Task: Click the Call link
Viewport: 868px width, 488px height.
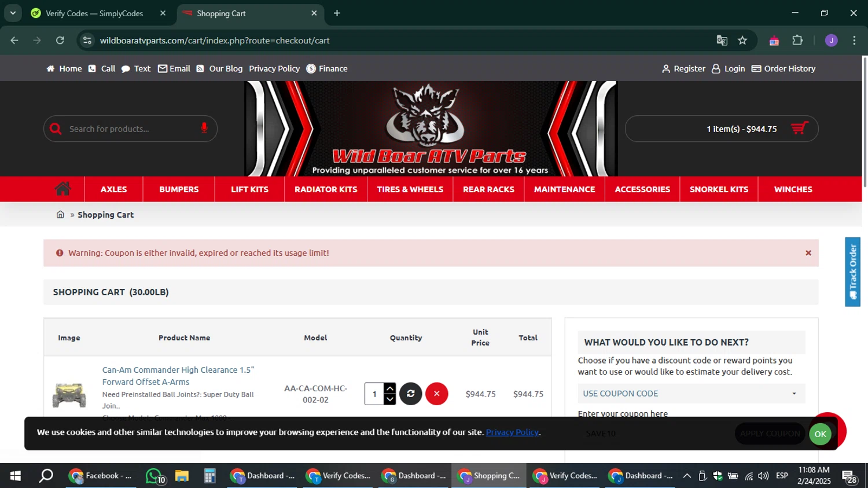Action: tap(102, 68)
